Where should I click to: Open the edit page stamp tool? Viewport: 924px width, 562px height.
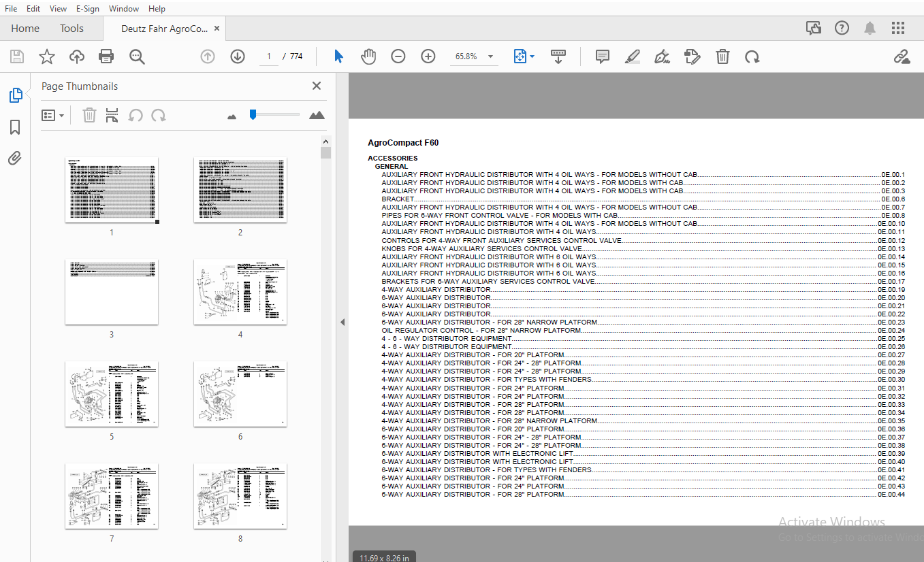(x=692, y=56)
